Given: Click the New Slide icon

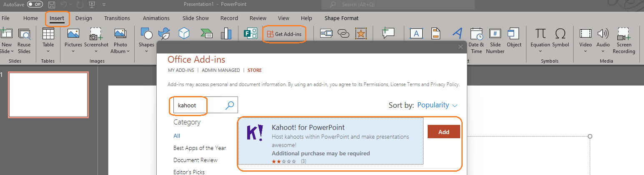Looking at the screenshot, I should tap(6, 34).
